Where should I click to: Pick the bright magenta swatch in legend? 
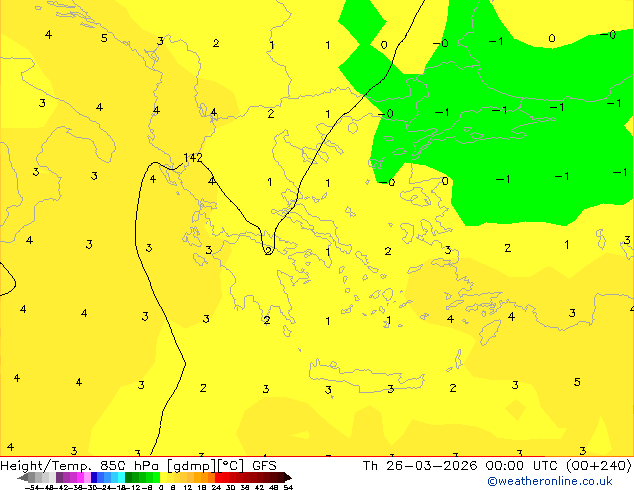[80, 477]
